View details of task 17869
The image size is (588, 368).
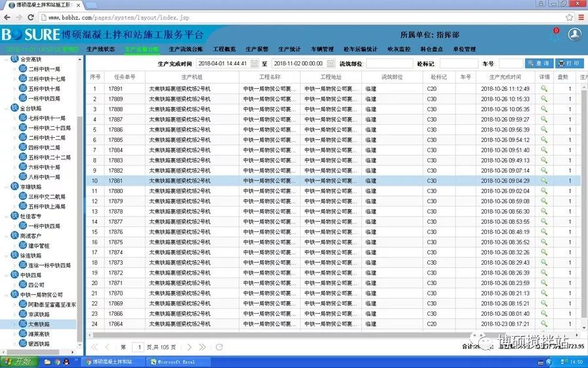544,303
